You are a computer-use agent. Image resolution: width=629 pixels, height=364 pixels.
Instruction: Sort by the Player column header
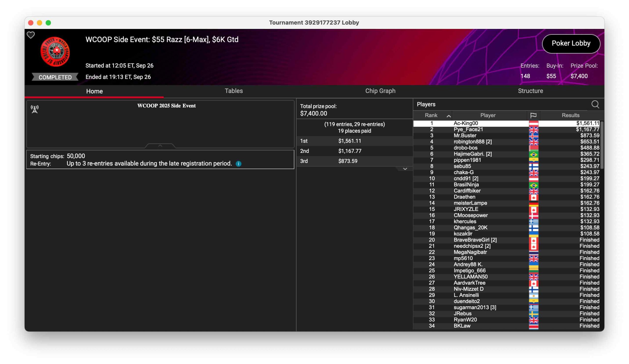488,115
